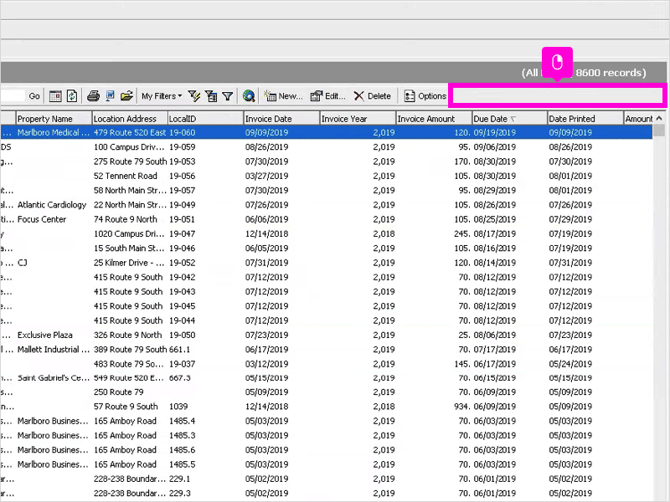Viewport: 670px width, 502px height.
Task: Open the calendar view icon
Action: point(55,96)
